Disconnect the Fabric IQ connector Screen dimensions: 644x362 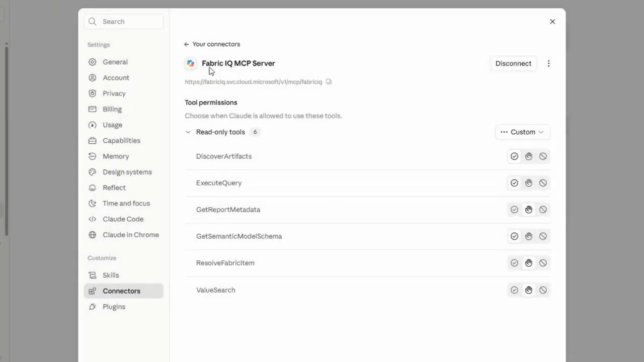(513, 63)
